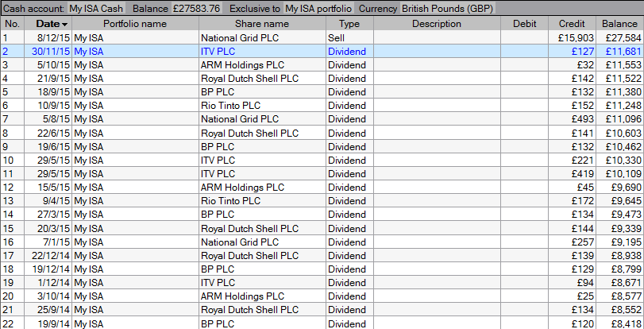This screenshot has height=329, width=644.
Task: Click the £493 credit cell
Action: pos(572,118)
